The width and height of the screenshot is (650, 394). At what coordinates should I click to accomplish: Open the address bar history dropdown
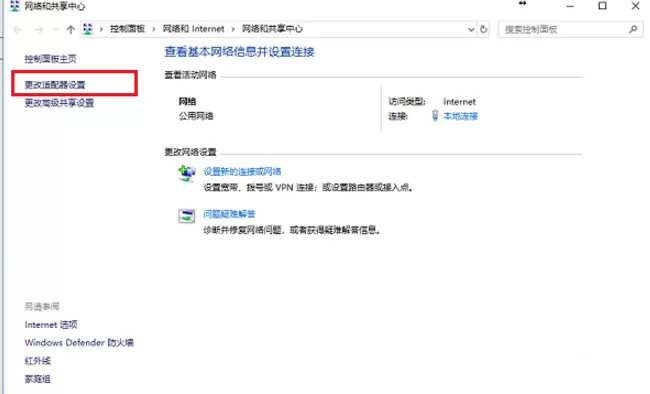(471, 29)
